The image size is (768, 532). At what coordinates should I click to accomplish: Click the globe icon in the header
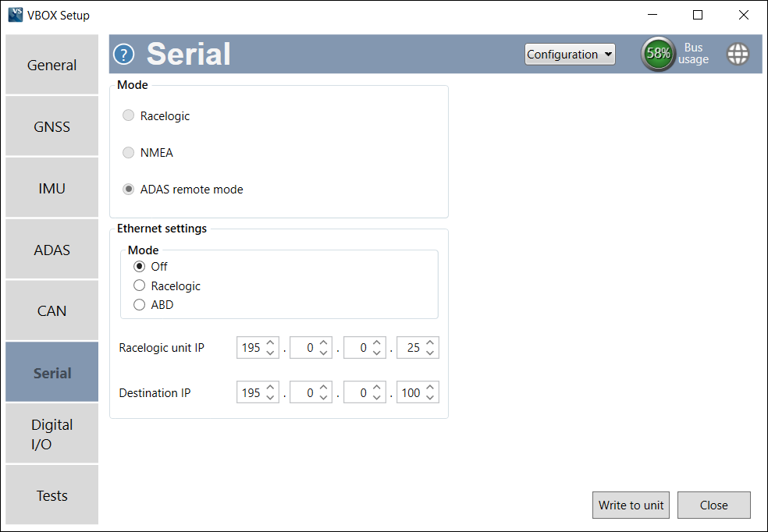(738, 54)
